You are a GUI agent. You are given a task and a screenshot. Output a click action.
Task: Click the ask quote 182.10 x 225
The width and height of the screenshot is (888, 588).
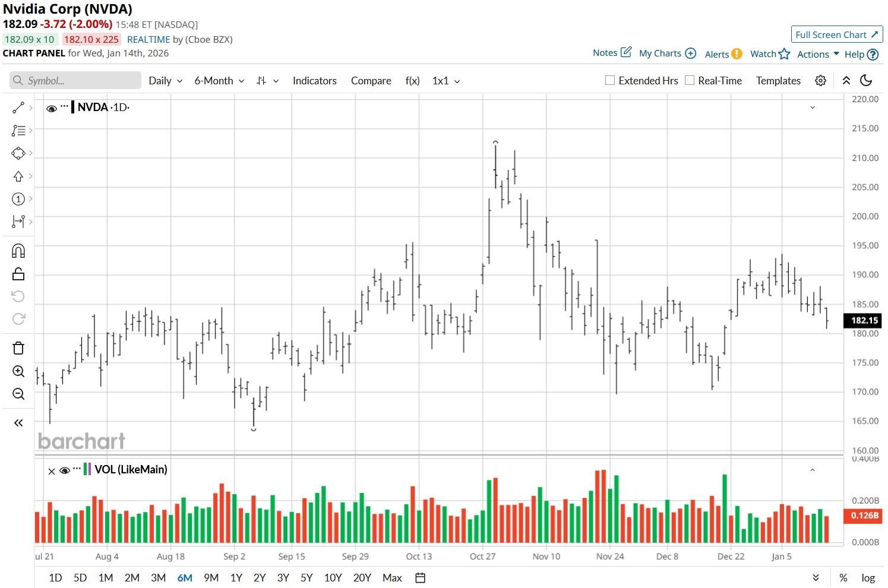[x=91, y=39]
